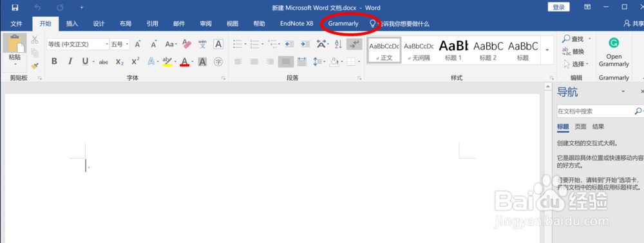
Task: Switch to the Grammarly tab
Action: pyautogui.click(x=343, y=24)
